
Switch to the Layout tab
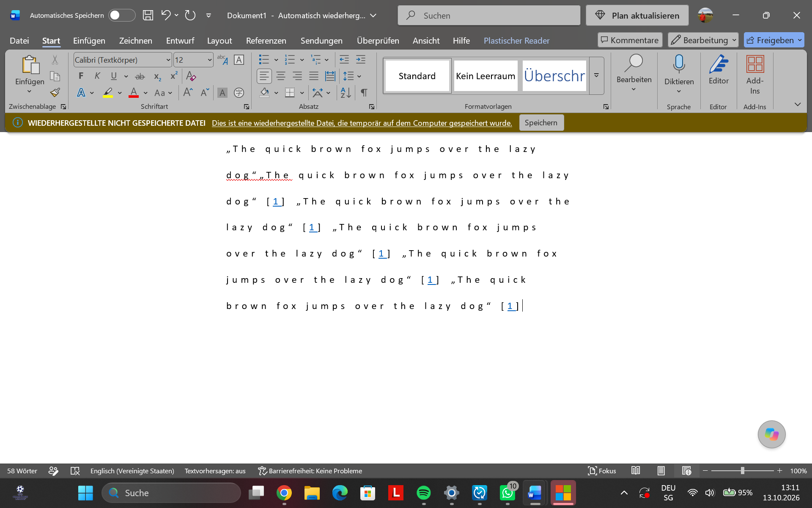(x=219, y=41)
